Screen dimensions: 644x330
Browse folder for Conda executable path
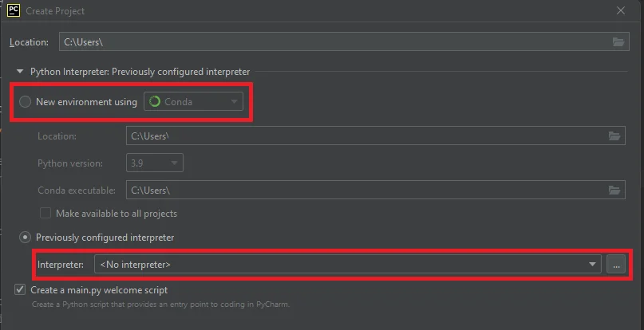point(614,190)
